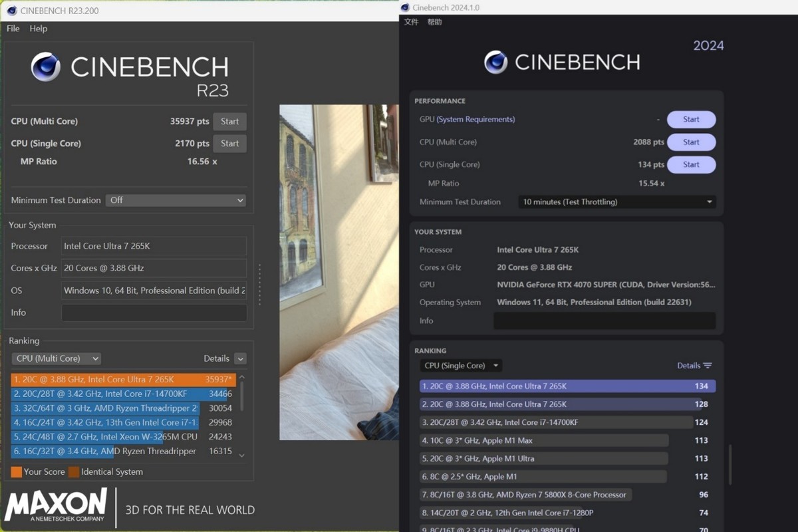
Task: Click the R23 ranking list scroll down arrow
Action: pos(241,456)
